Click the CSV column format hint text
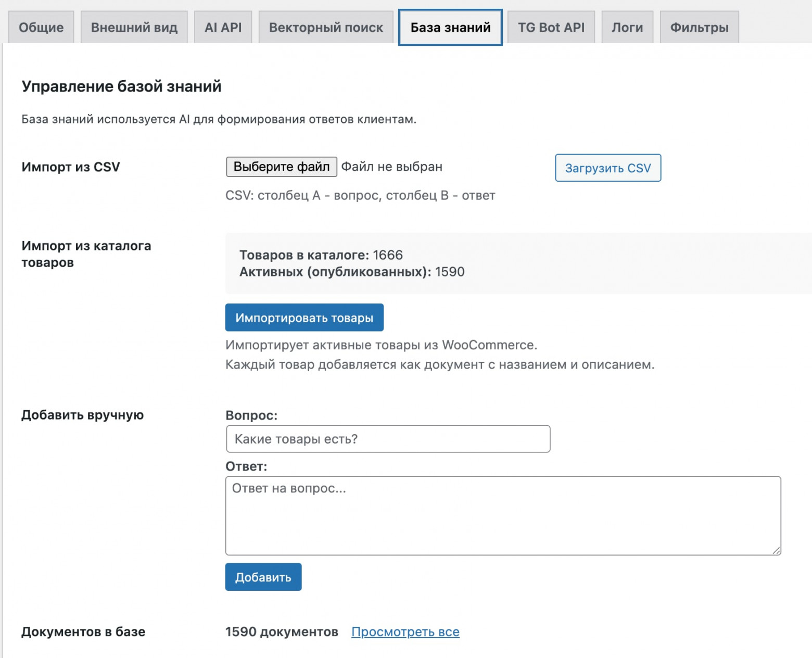The width and height of the screenshot is (812, 658). pyautogui.click(x=360, y=196)
